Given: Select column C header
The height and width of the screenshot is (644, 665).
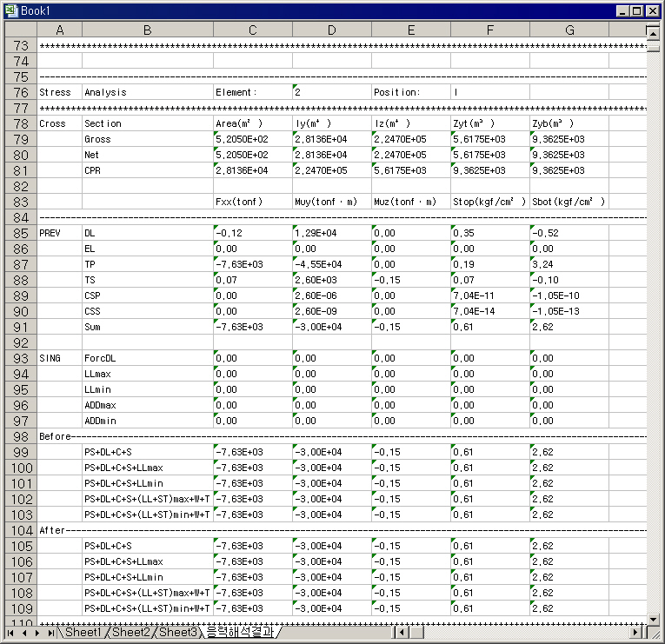Looking at the screenshot, I should pyautogui.click(x=252, y=30).
